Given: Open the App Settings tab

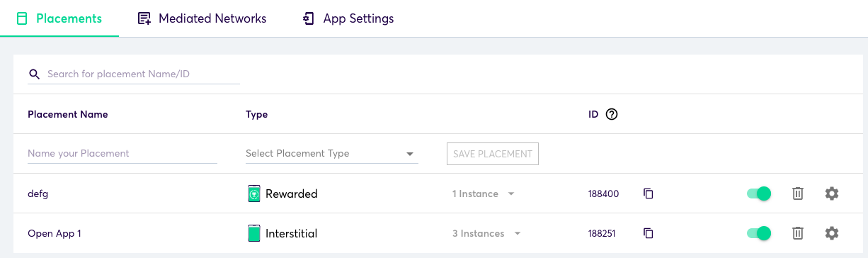Looking at the screenshot, I should 348,18.
